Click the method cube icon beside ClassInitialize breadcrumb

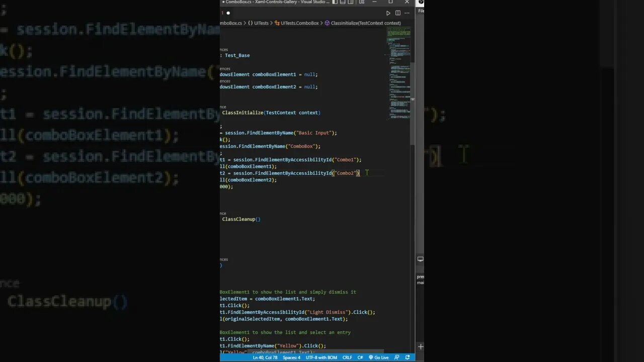coord(327,23)
